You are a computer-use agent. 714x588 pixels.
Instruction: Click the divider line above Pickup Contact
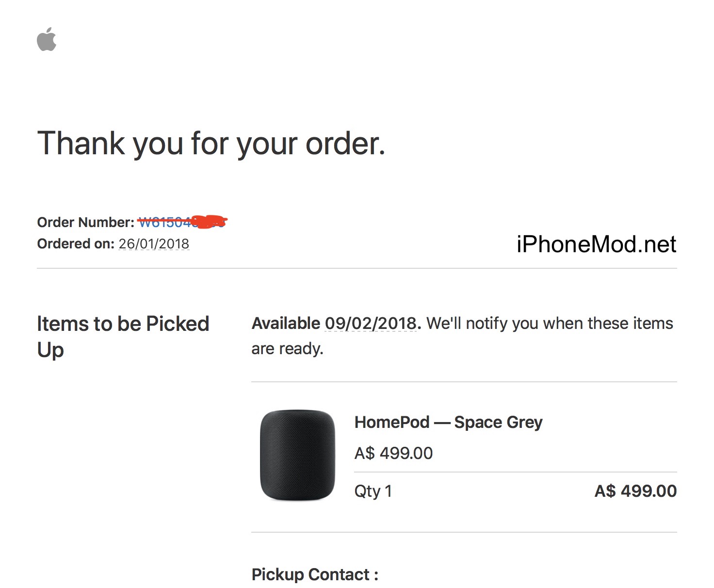tap(464, 532)
